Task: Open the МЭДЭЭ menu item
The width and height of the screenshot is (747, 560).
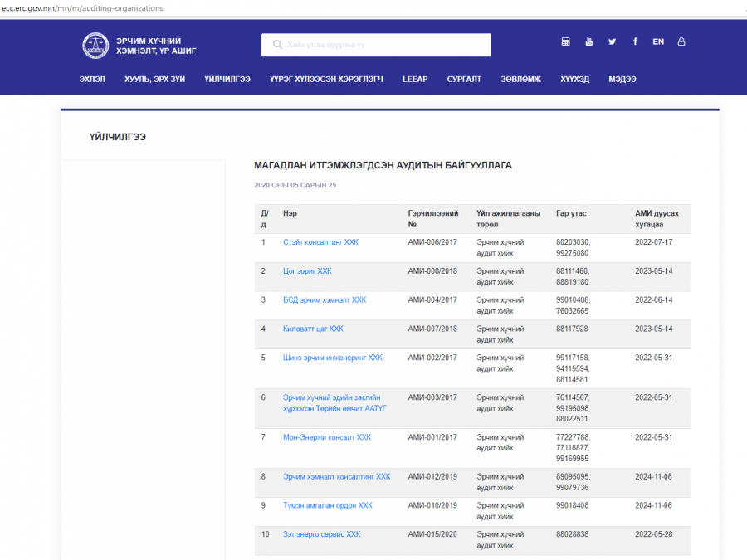Action: (x=622, y=79)
